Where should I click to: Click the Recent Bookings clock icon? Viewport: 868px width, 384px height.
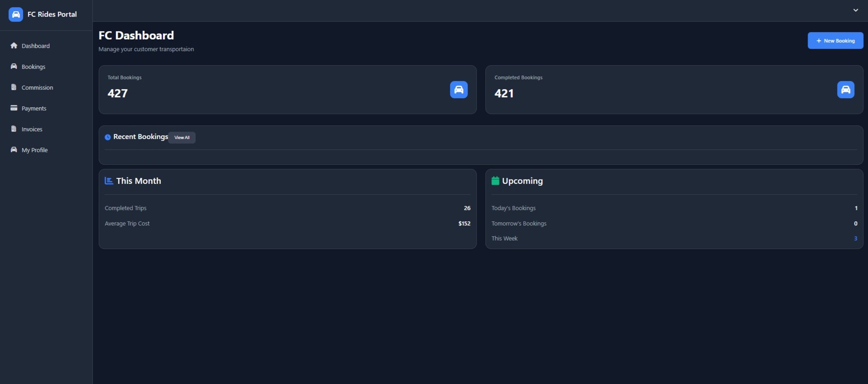tap(108, 137)
